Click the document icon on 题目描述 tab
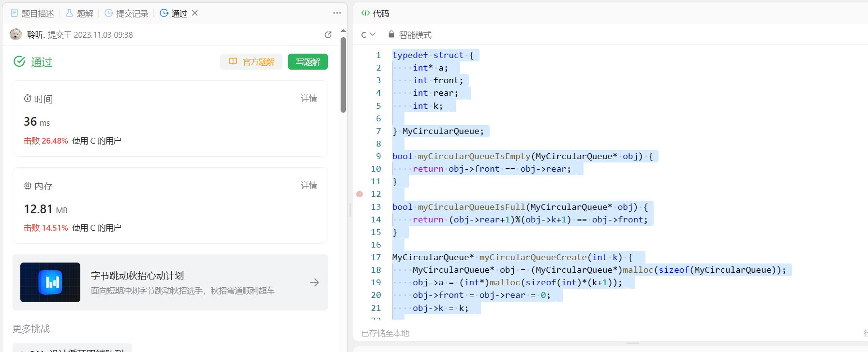 (14, 13)
